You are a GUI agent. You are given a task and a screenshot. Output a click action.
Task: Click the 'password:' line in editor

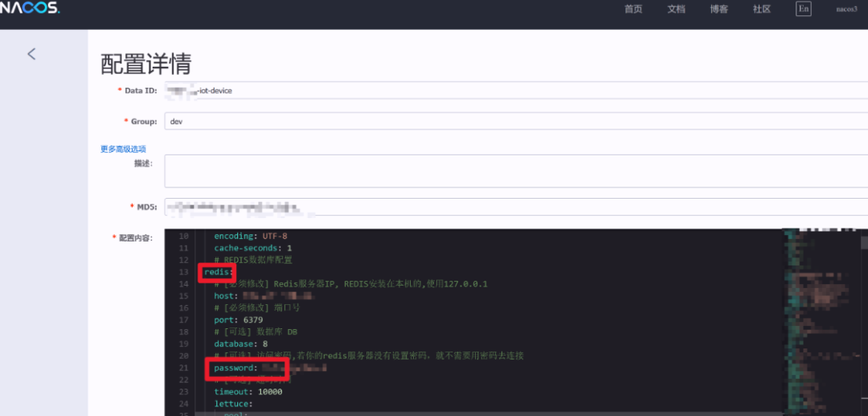click(x=270, y=368)
